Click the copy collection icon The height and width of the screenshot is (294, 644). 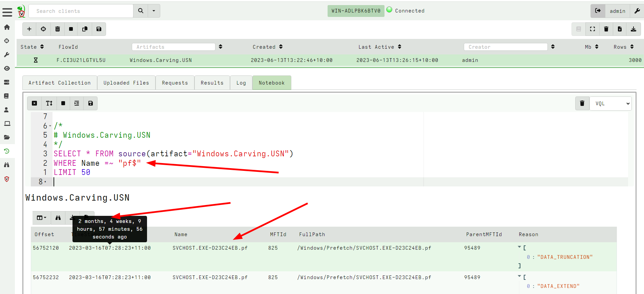pyautogui.click(x=85, y=29)
